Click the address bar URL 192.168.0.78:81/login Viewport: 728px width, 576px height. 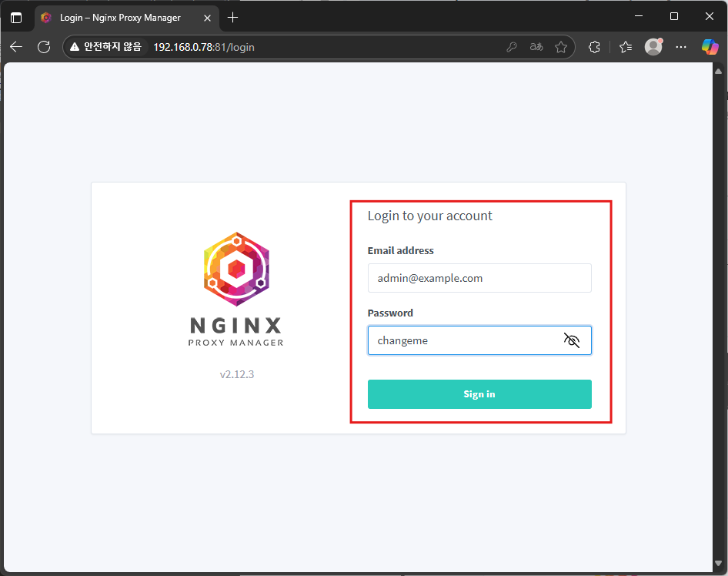coord(204,48)
